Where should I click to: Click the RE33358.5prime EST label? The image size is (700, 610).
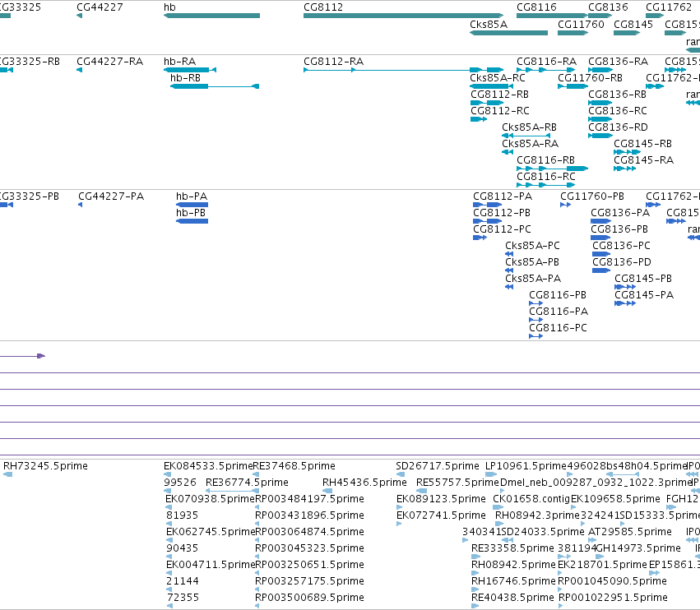[x=512, y=548]
